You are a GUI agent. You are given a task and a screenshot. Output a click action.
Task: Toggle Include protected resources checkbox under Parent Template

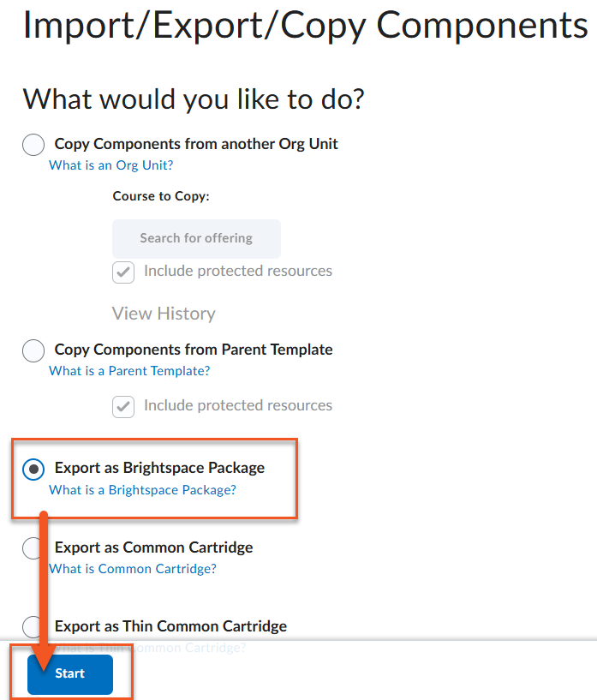123,407
